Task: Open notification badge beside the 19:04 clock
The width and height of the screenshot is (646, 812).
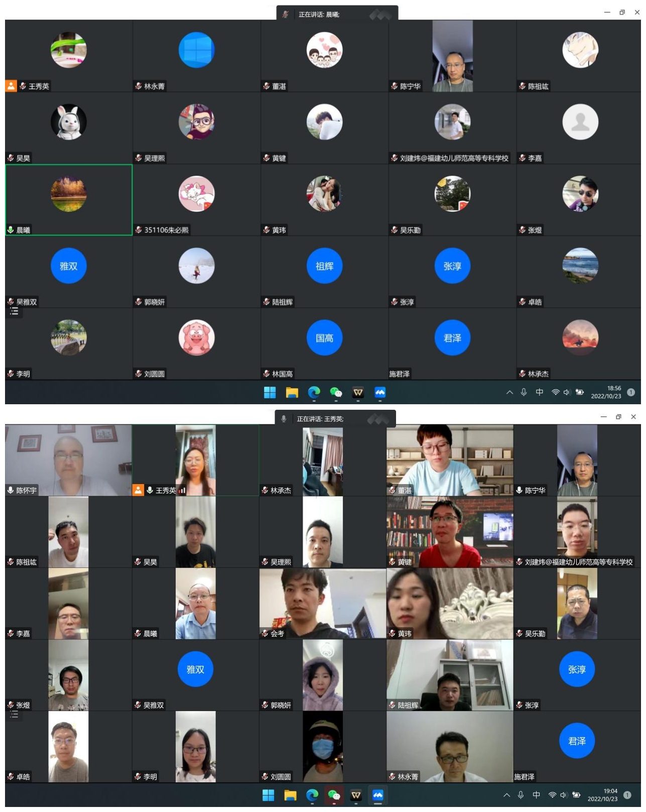Action: (627, 795)
